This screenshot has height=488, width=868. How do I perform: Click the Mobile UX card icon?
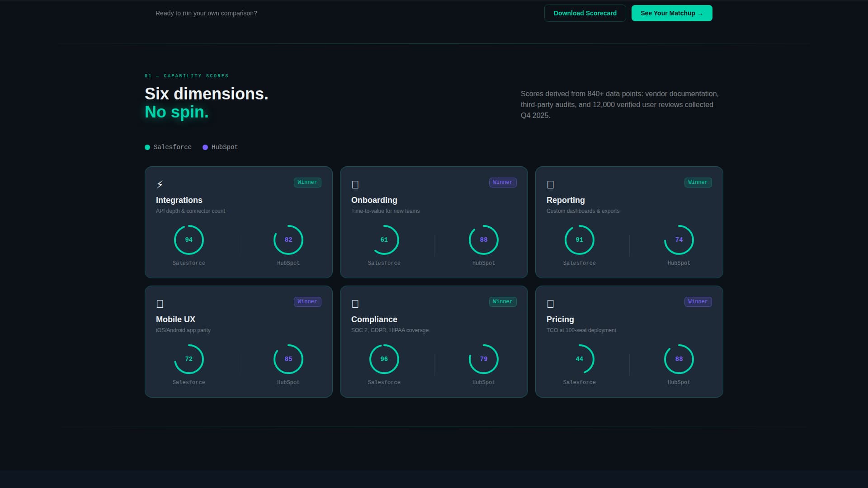point(160,304)
